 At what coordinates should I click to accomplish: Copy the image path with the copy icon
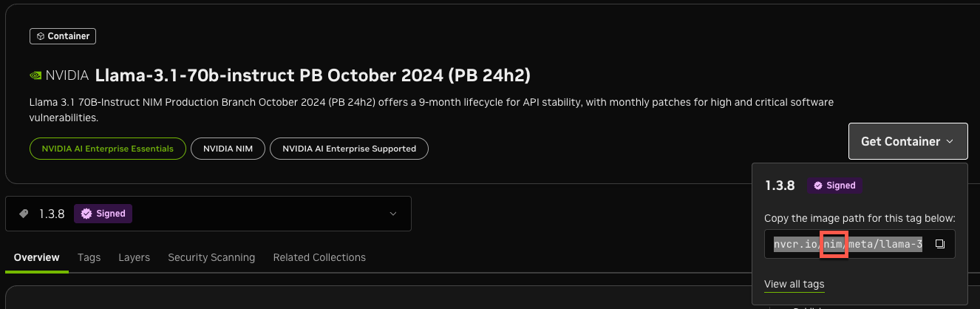[939, 244]
